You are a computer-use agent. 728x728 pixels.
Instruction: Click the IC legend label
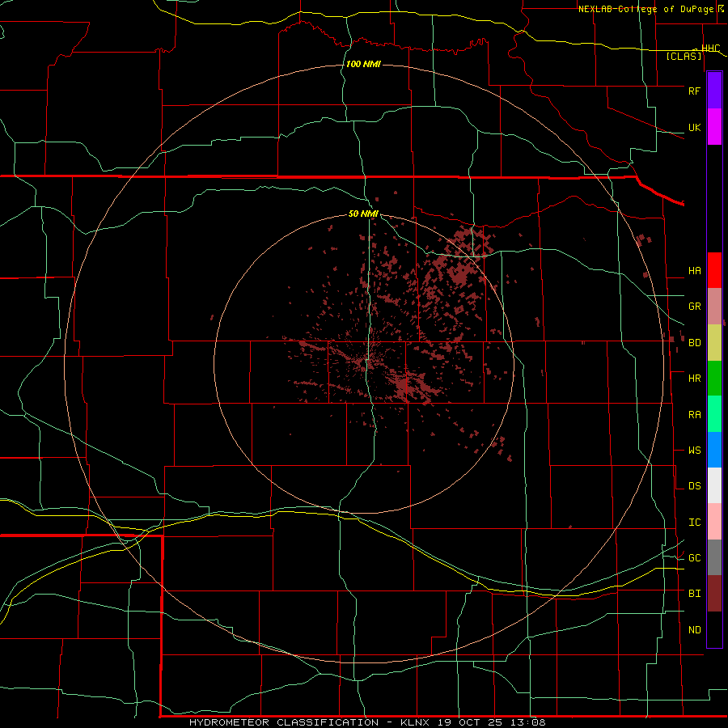(694, 523)
